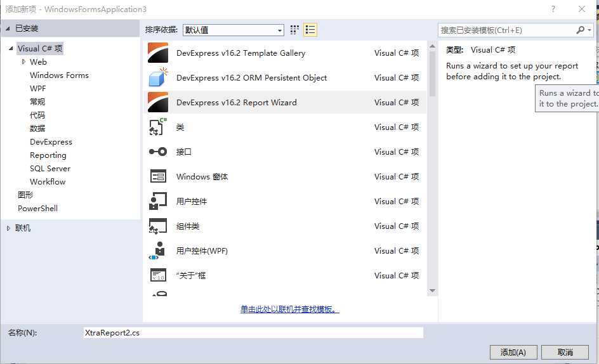Select Windows Forms category
Screen dimensions: 599x364
[59, 75]
